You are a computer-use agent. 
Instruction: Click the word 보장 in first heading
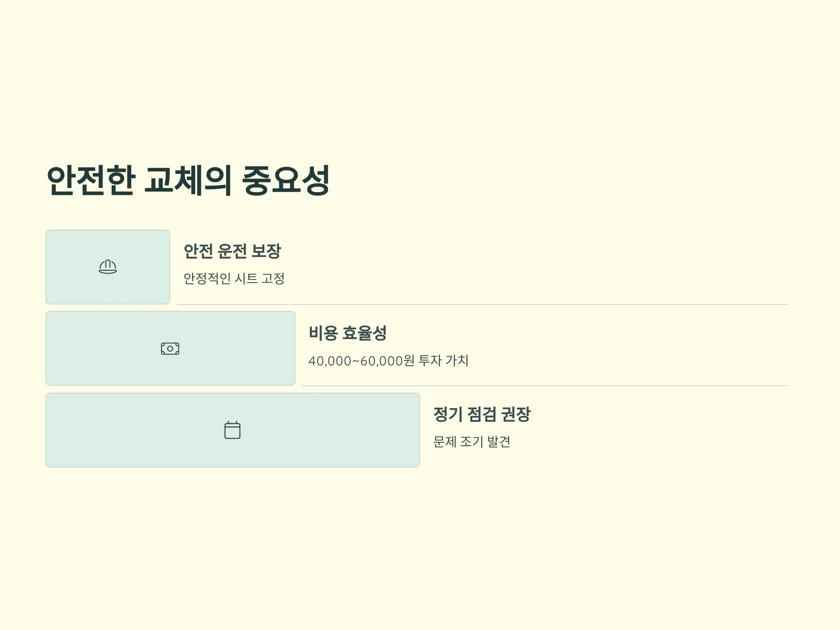(266, 251)
